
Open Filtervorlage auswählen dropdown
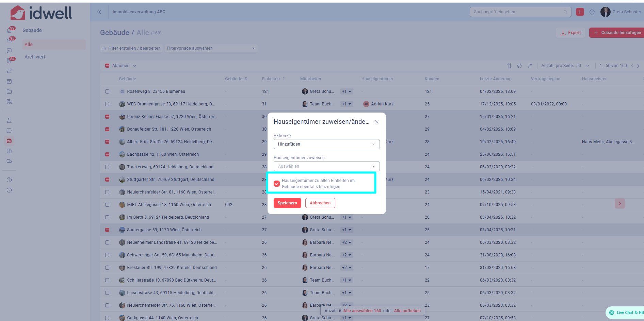[211, 48]
